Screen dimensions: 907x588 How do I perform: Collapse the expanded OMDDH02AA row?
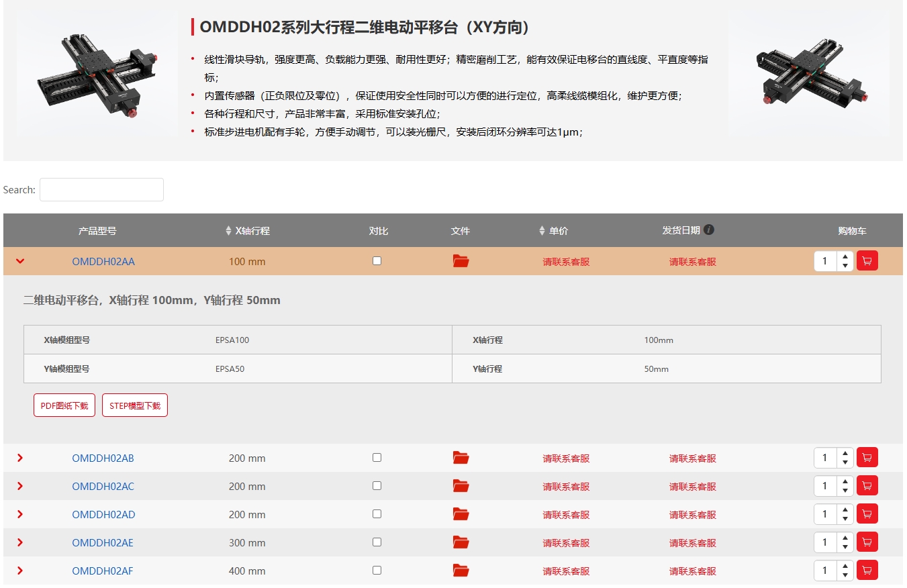(20, 261)
